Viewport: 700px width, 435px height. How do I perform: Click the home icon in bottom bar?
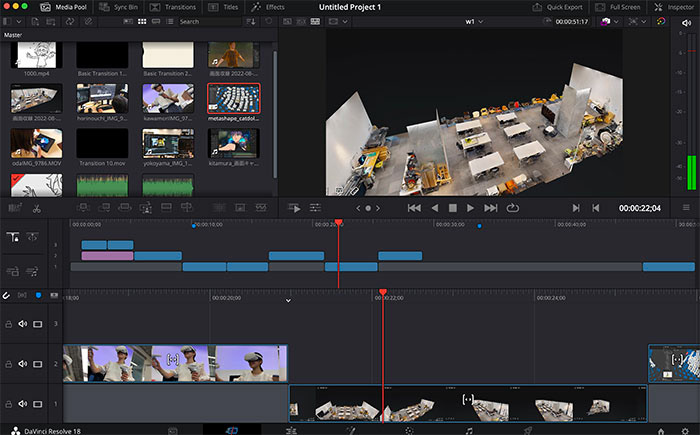pyautogui.click(x=661, y=431)
